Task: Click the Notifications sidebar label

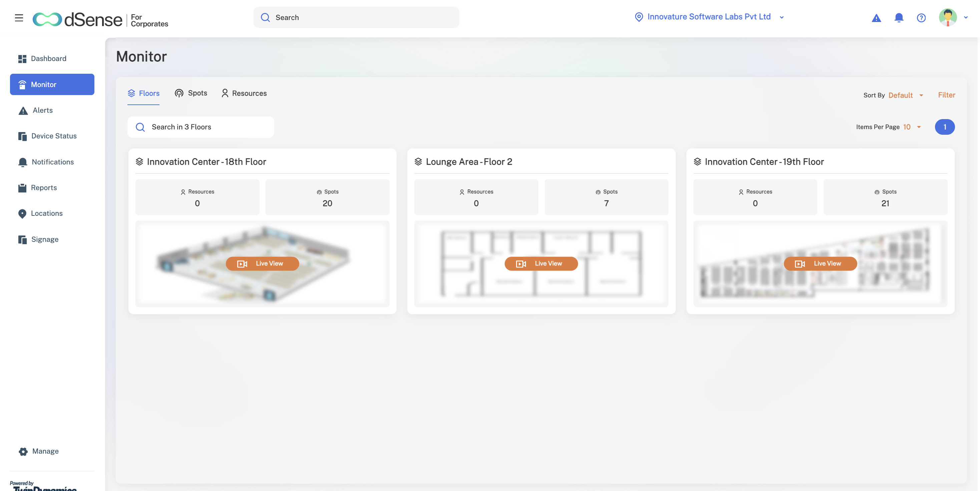Action: [53, 162]
